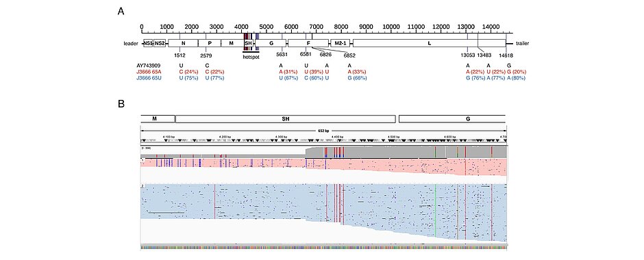Click position label 6581

pyautogui.click(x=306, y=55)
